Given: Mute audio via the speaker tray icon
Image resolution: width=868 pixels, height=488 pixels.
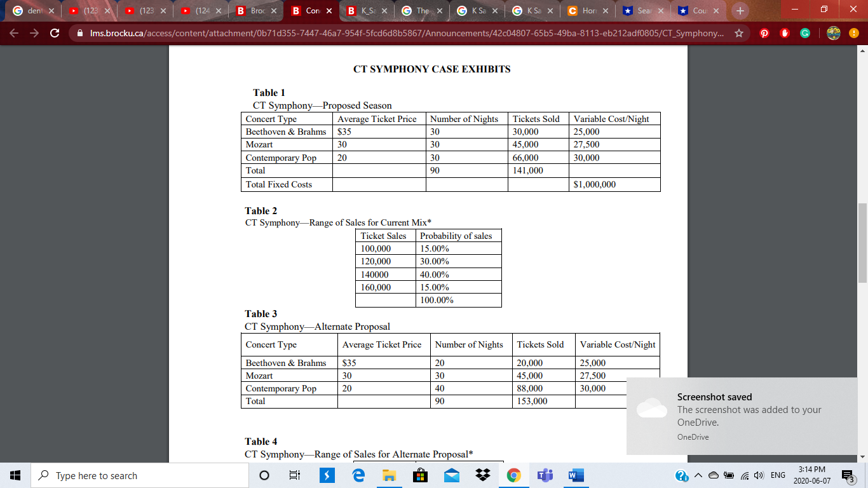Looking at the screenshot, I should (757, 474).
